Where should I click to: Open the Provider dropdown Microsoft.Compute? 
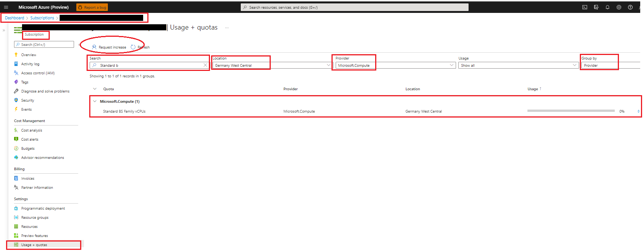click(395, 65)
